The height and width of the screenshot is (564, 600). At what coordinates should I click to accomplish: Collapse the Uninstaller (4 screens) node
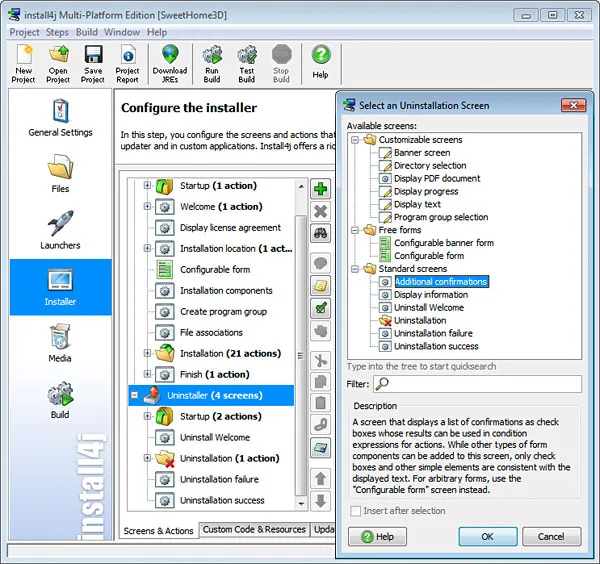pos(134,395)
